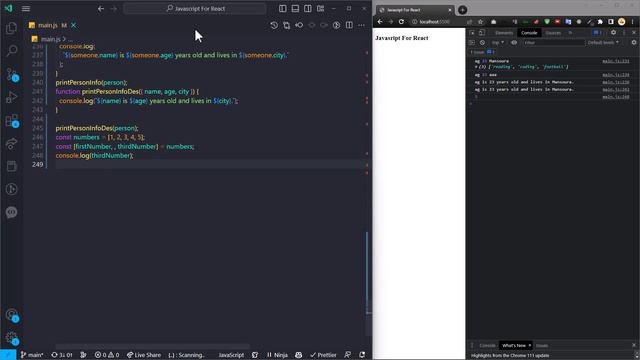Click the const numbers array line

(100, 137)
